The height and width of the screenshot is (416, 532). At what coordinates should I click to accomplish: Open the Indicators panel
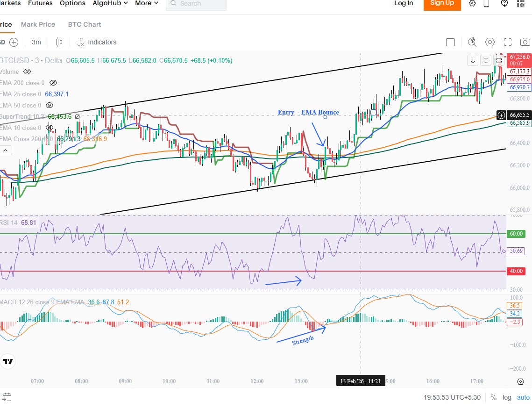97,42
